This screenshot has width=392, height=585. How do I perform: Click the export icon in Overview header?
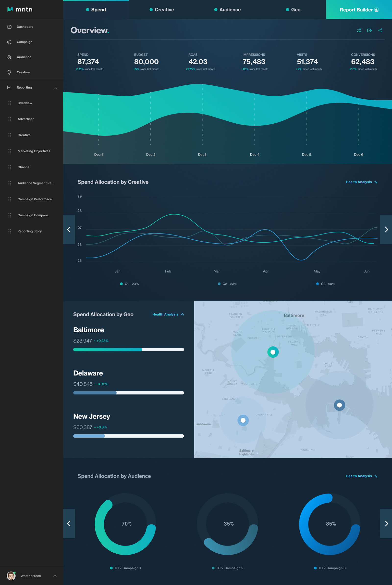369,30
